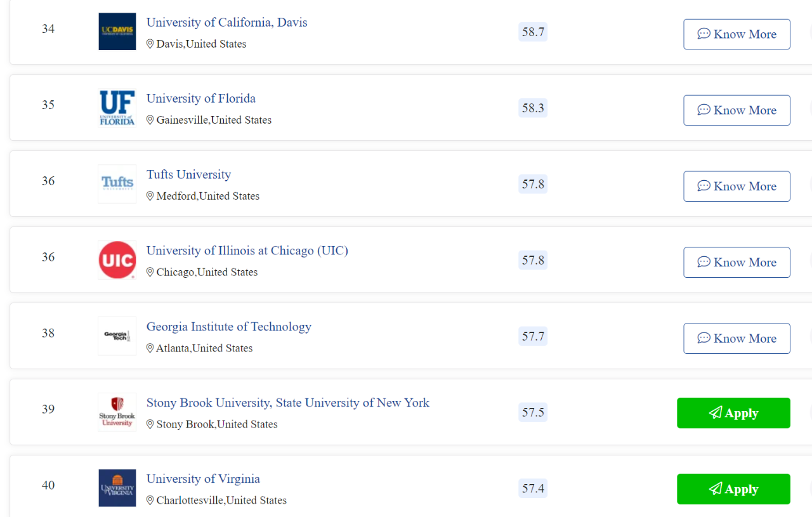812x517 pixels.
Task: Click Know More for UC Davis
Action: 737,34
